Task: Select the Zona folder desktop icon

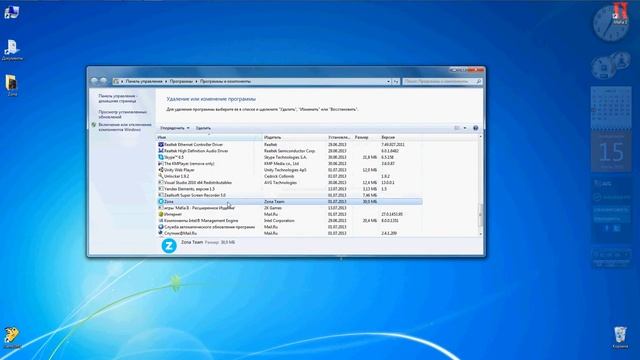Action: click(x=12, y=86)
